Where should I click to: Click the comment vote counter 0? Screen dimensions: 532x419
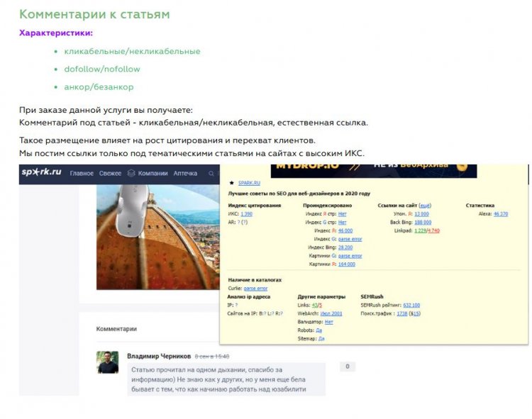348,367
